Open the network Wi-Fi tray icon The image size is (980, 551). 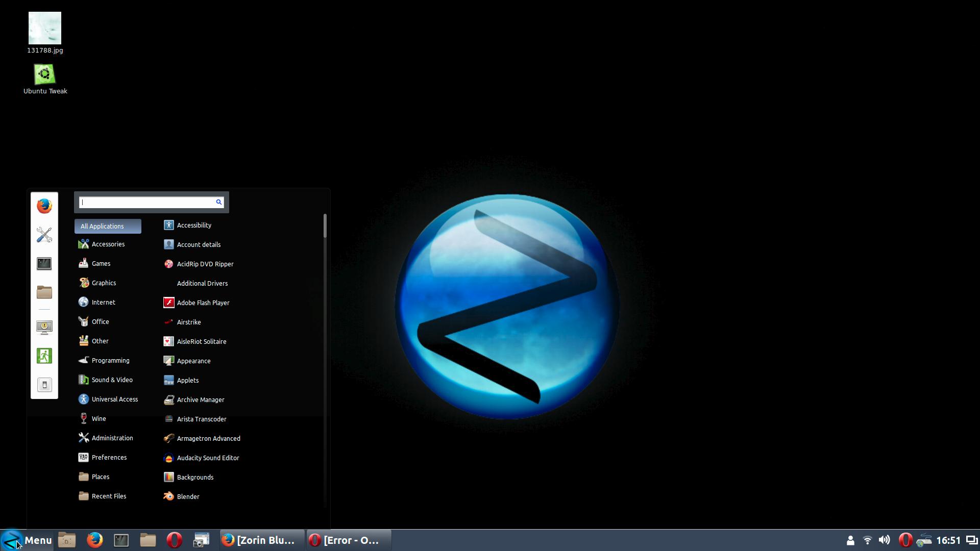[x=867, y=540]
